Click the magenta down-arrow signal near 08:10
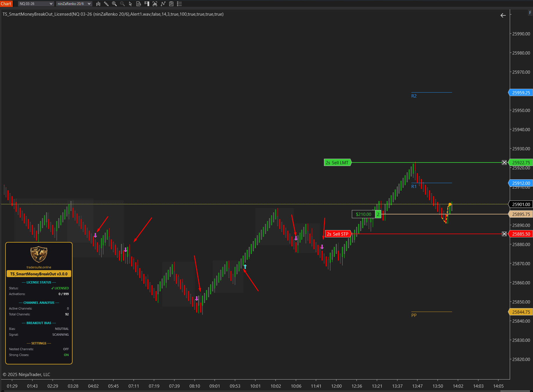 pyautogui.click(x=197, y=299)
